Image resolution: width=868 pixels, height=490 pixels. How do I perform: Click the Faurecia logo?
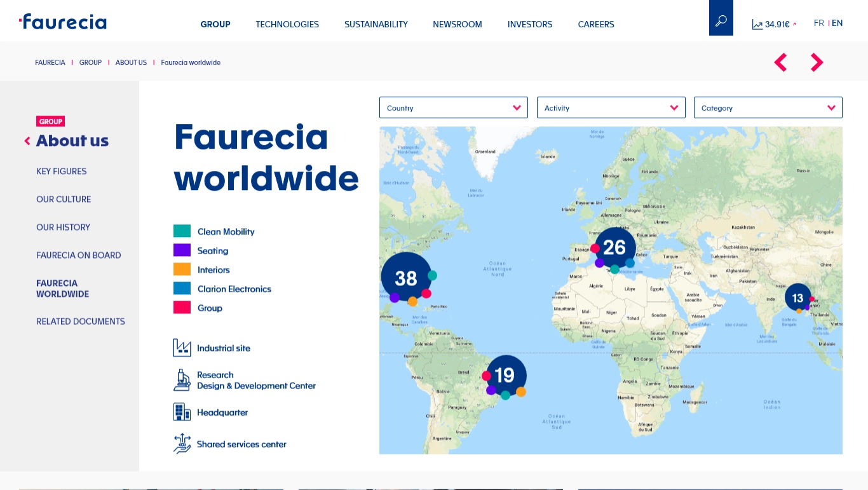[63, 22]
